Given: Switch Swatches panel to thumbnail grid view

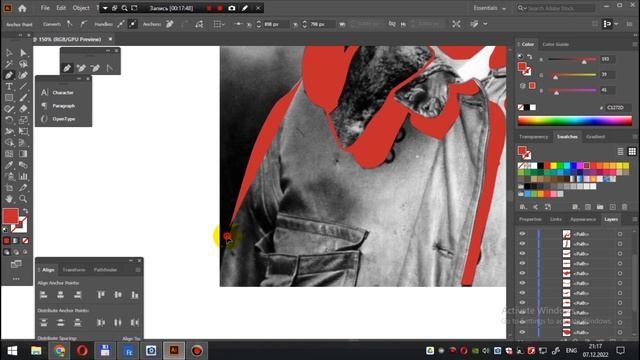Looking at the screenshot, I should pos(632,151).
